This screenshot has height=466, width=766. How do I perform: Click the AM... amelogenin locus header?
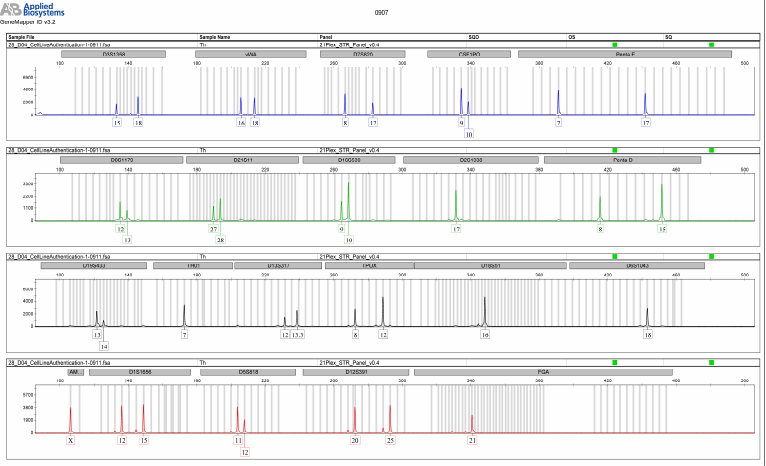(75, 370)
